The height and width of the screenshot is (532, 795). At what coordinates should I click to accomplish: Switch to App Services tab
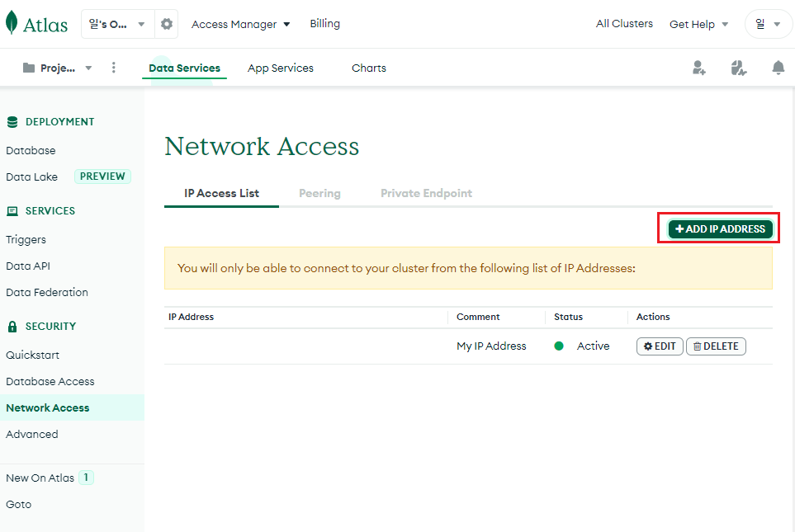pyautogui.click(x=281, y=68)
